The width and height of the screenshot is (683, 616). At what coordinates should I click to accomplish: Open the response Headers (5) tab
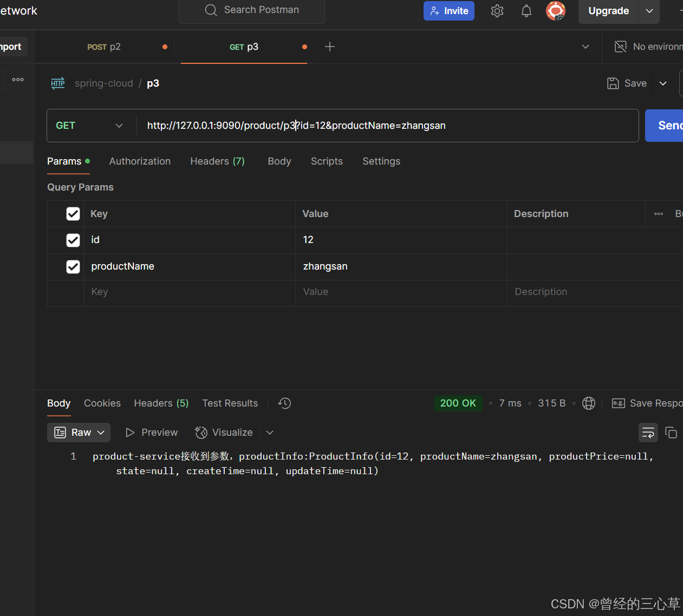coord(161,403)
